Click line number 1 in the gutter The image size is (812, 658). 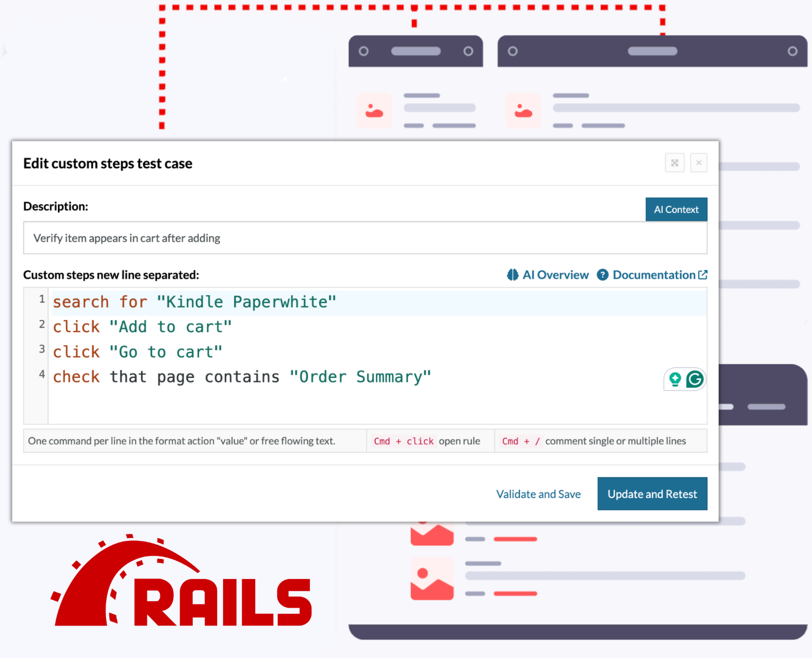pyautogui.click(x=41, y=299)
